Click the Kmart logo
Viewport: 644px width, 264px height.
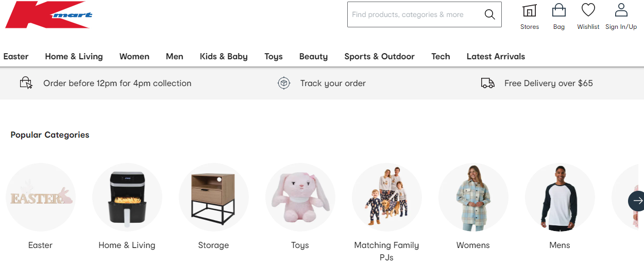tap(49, 15)
